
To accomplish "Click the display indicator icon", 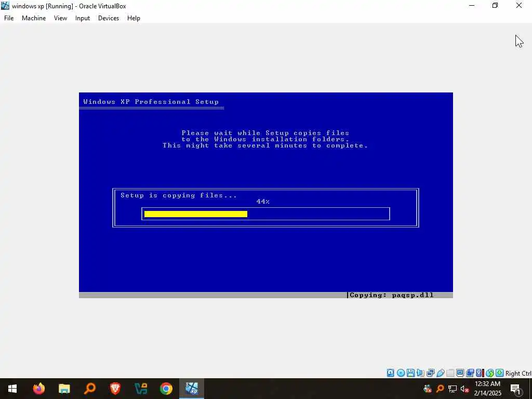I will coord(460,373).
